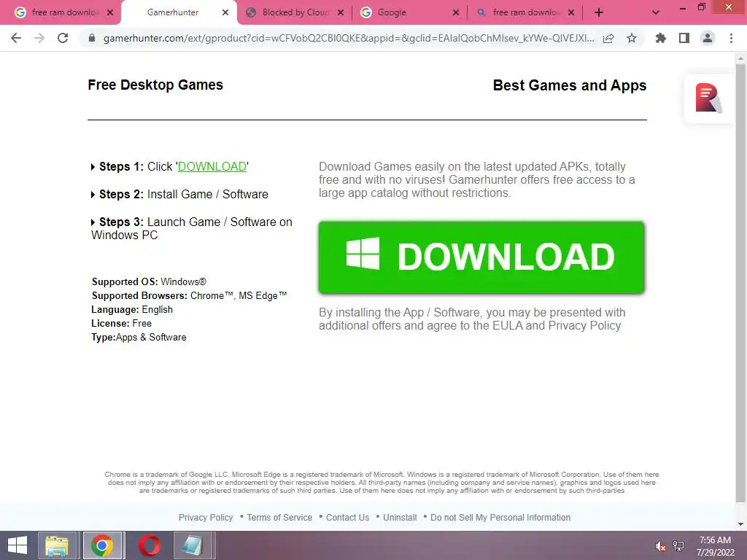Viewport: 747px width, 560px height.
Task: Share this page via share icon
Action: tap(608, 38)
